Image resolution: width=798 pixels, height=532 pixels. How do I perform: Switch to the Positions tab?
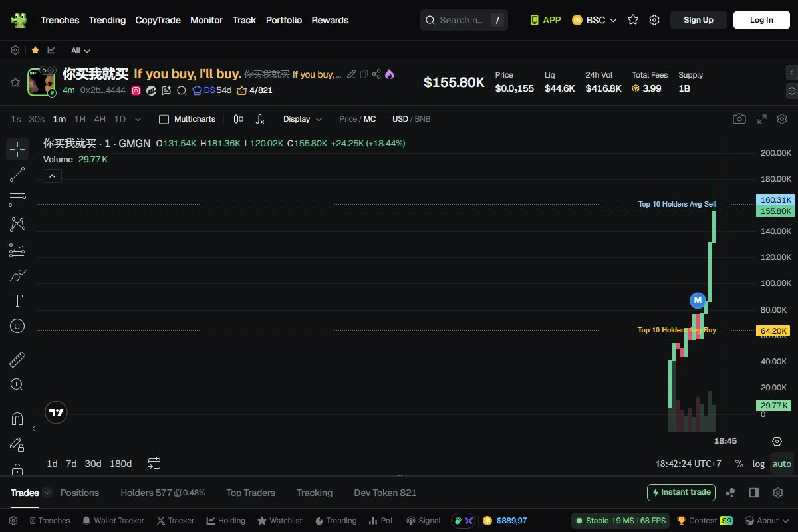(x=80, y=493)
